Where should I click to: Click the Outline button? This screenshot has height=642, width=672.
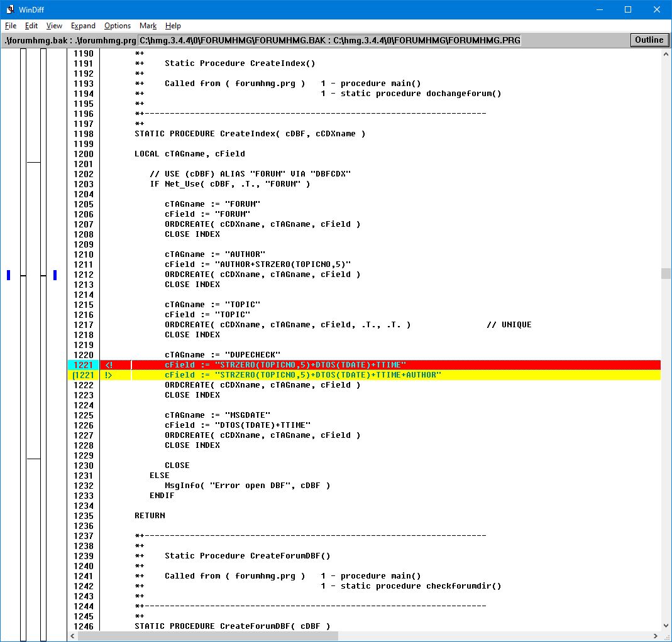[x=649, y=40]
